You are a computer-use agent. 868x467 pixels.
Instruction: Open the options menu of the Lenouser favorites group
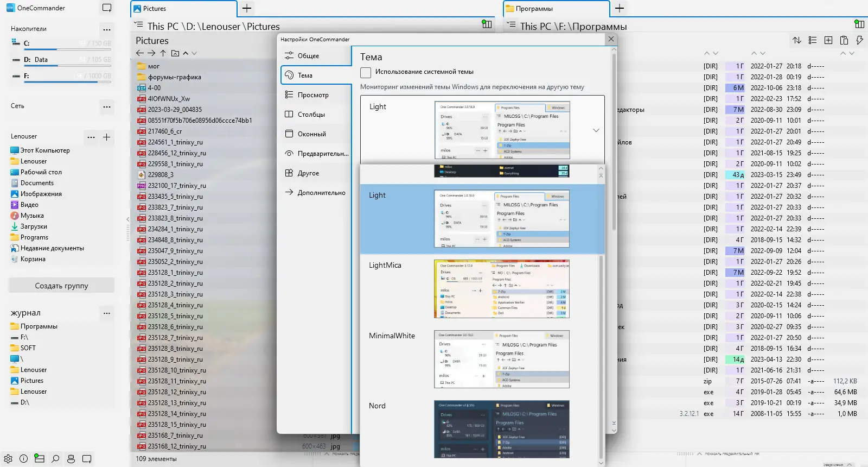coord(91,137)
